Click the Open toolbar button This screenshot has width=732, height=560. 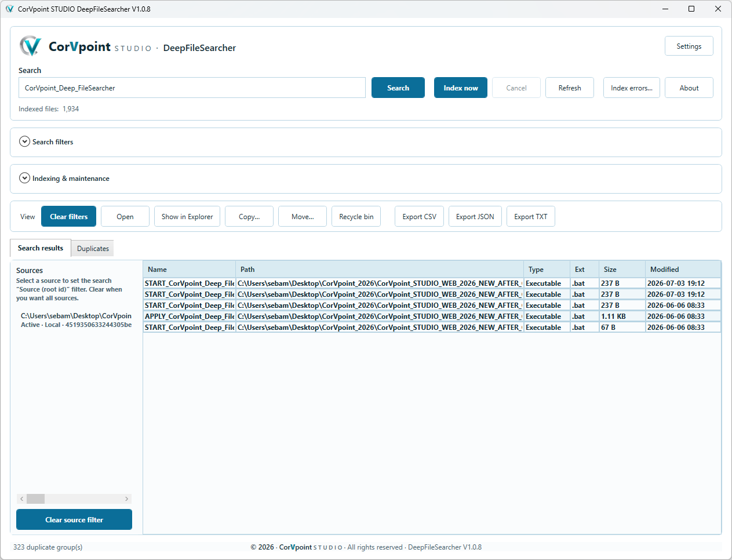[x=125, y=216]
